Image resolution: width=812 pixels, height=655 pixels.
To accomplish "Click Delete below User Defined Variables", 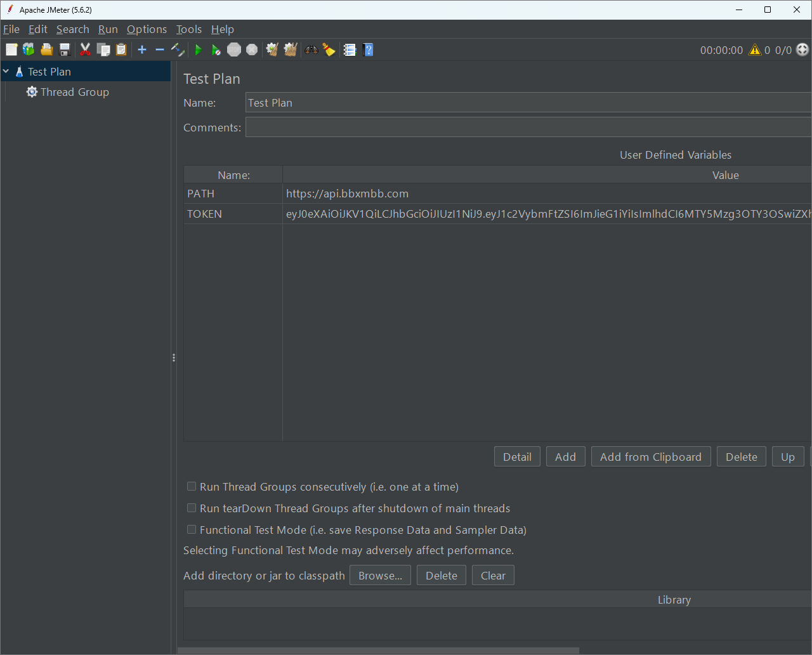I will (741, 457).
